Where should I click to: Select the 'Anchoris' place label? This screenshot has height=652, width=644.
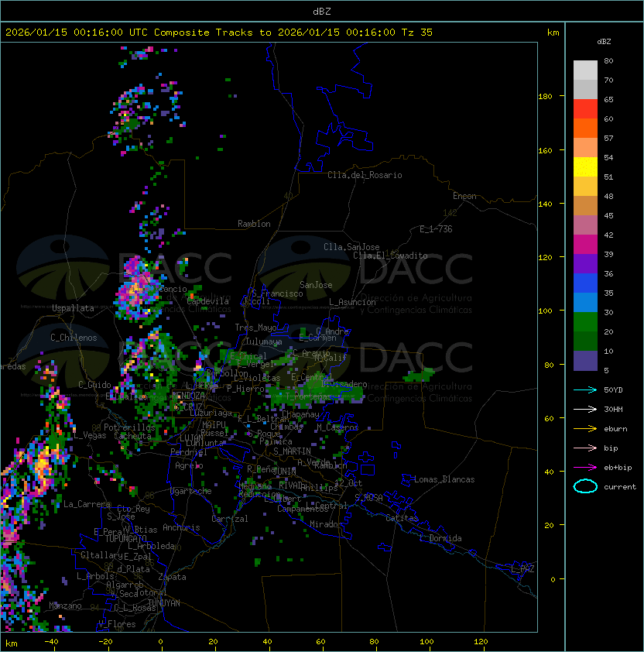tap(181, 527)
